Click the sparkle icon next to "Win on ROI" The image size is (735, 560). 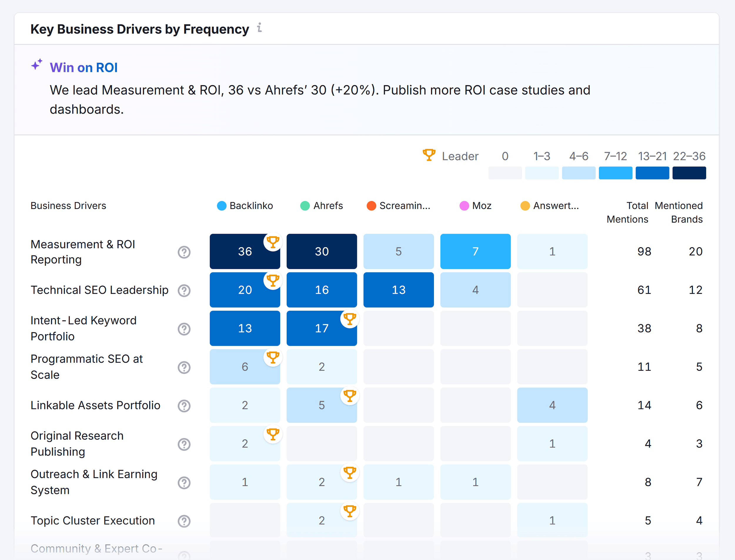pyautogui.click(x=36, y=65)
